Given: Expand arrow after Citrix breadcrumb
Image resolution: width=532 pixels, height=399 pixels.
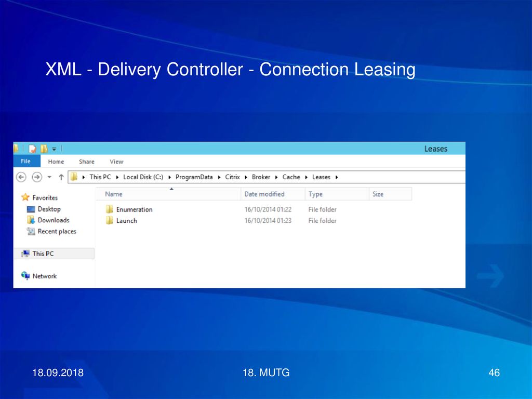Looking at the screenshot, I should click(246, 177).
